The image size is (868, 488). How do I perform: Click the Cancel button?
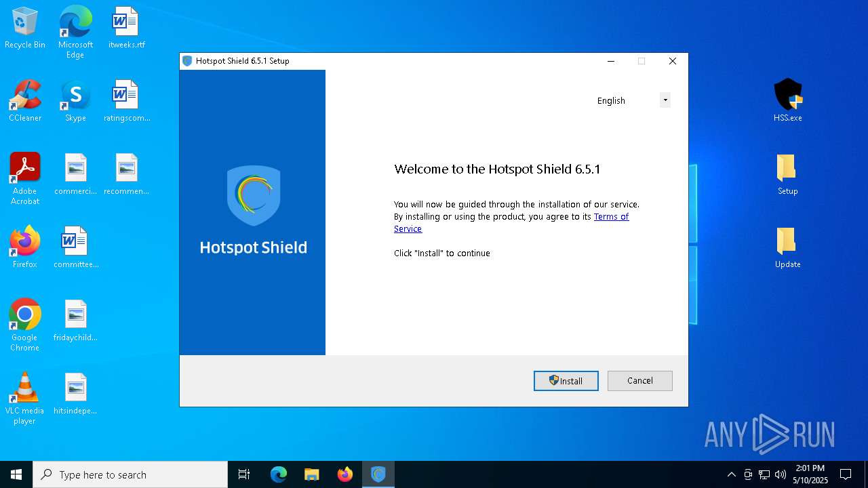[x=640, y=381]
